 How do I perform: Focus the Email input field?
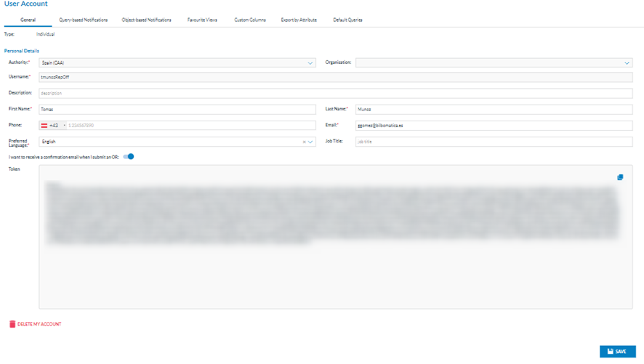click(493, 126)
